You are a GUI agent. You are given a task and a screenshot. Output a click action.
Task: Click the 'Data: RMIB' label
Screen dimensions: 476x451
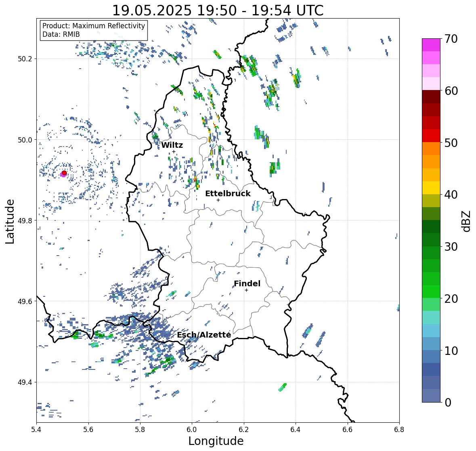click(x=61, y=34)
